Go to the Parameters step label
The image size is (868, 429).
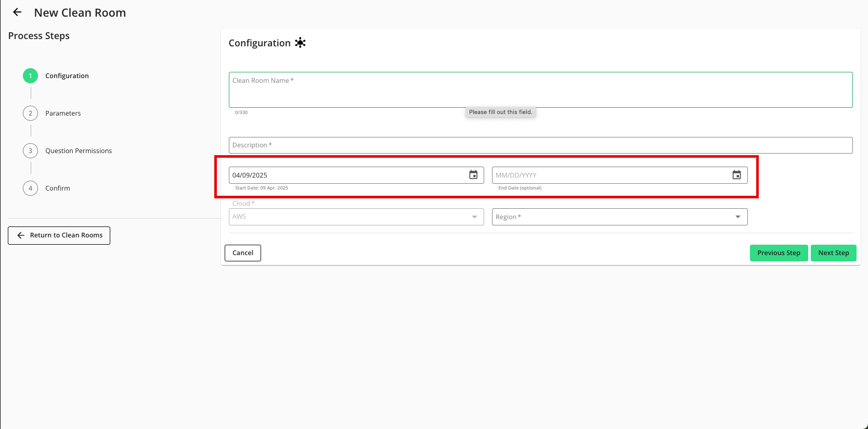63,113
